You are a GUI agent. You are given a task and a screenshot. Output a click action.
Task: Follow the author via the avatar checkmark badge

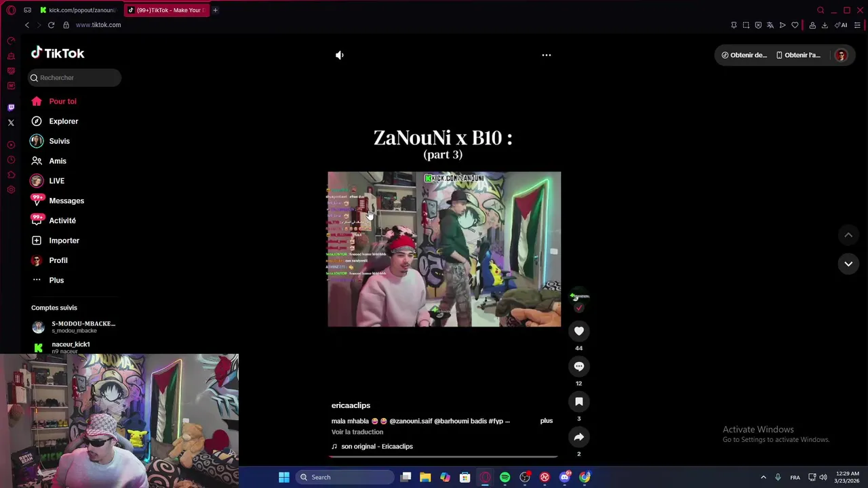(x=579, y=308)
